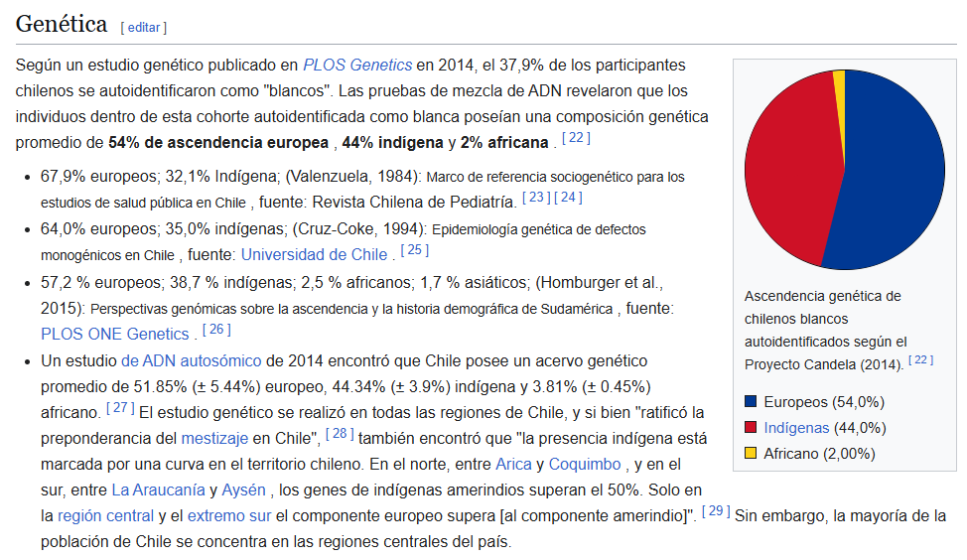Open footnote reference 25
The image size is (967, 560).
pyautogui.click(x=415, y=250)
